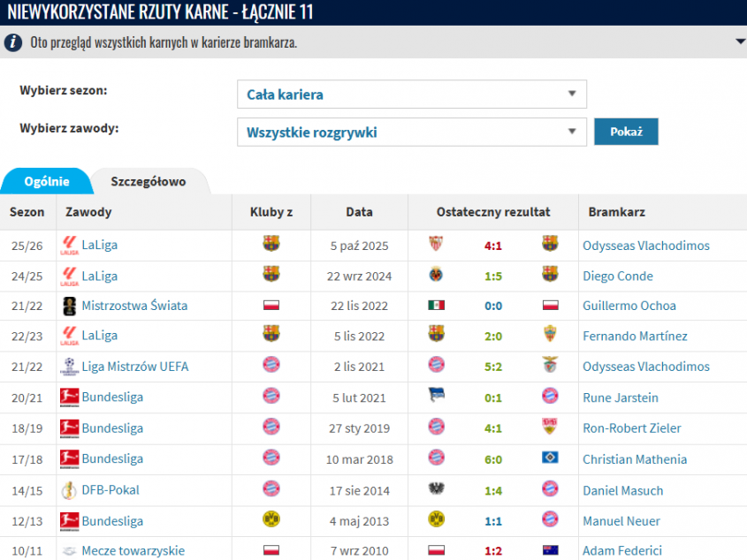Screen dimensions: 747x560
Task: Click the VfB Stuttgart crest in the 4:1 row
Action: [550, 428]
